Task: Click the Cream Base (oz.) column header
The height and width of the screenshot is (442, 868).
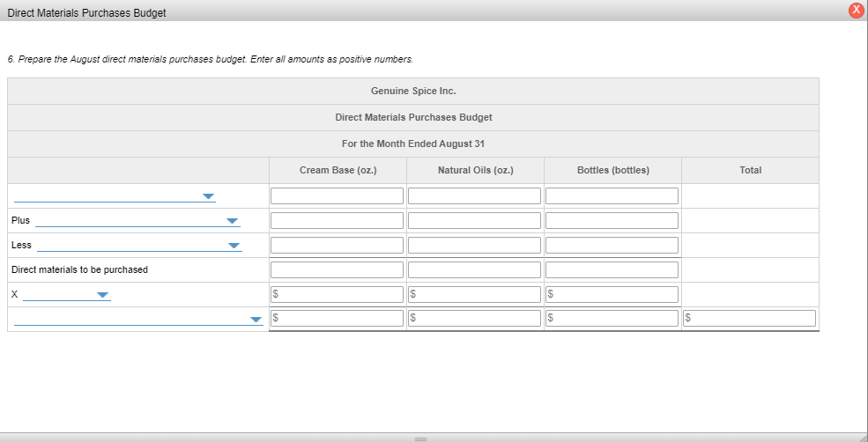Action: click(338, 171)
